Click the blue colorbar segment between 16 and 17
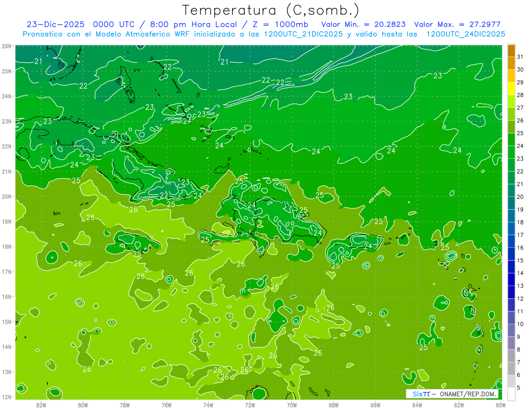Screen dimensions: 532x411 pyautogui.click(x=511, y=242)
